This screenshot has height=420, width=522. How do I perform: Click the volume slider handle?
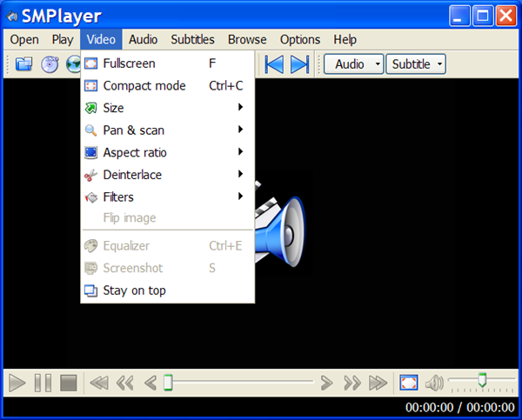(482, 380)
